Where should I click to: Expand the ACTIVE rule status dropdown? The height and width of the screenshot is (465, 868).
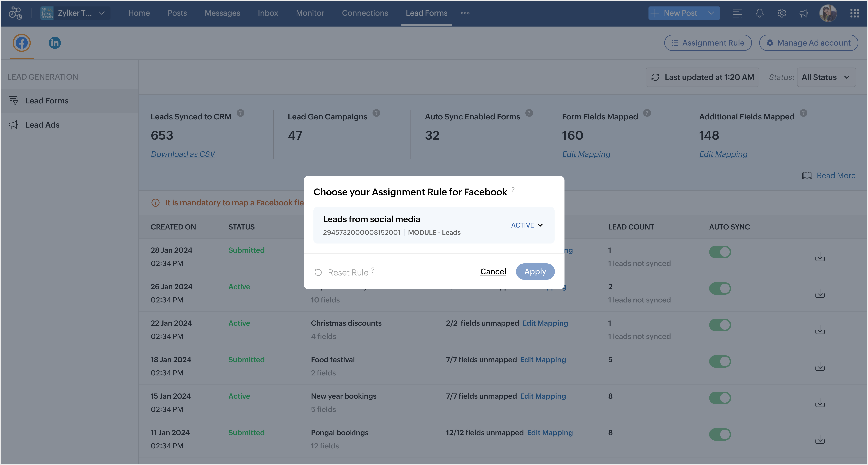[x=527, y=225]
